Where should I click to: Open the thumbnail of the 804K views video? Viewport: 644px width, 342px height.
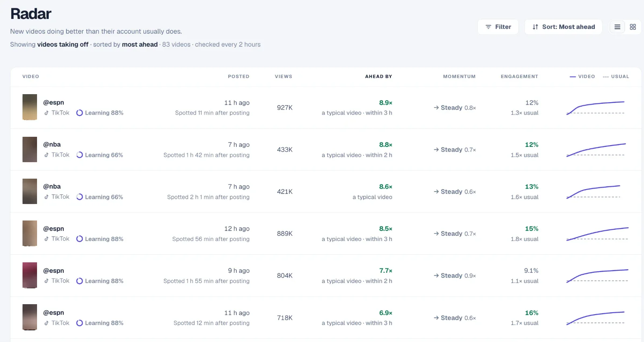click(x=30, y=275)
